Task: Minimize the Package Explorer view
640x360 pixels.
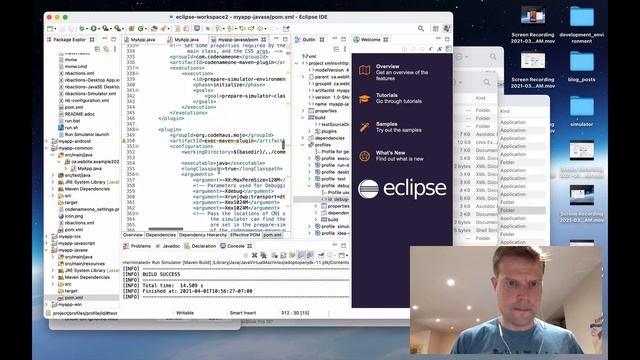Action: (x=105, y=39)
